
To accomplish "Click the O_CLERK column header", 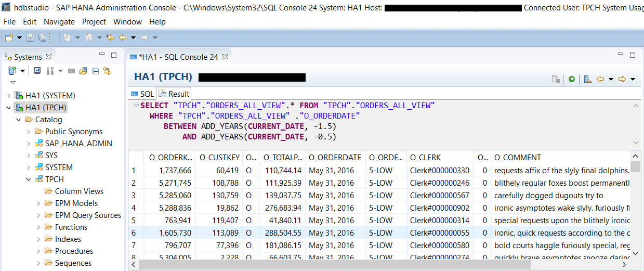I will [440, 157].
